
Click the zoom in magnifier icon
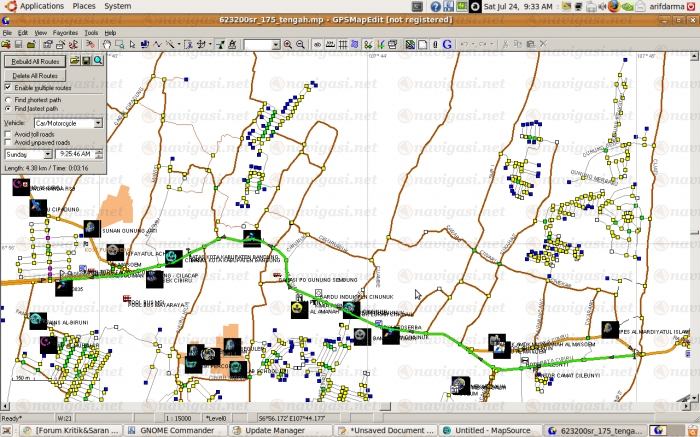pyautogui.click(x=288, y=45)
